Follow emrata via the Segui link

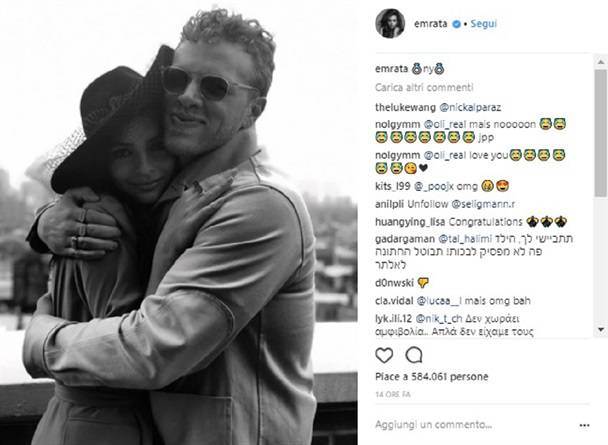(x=484, y=24)
